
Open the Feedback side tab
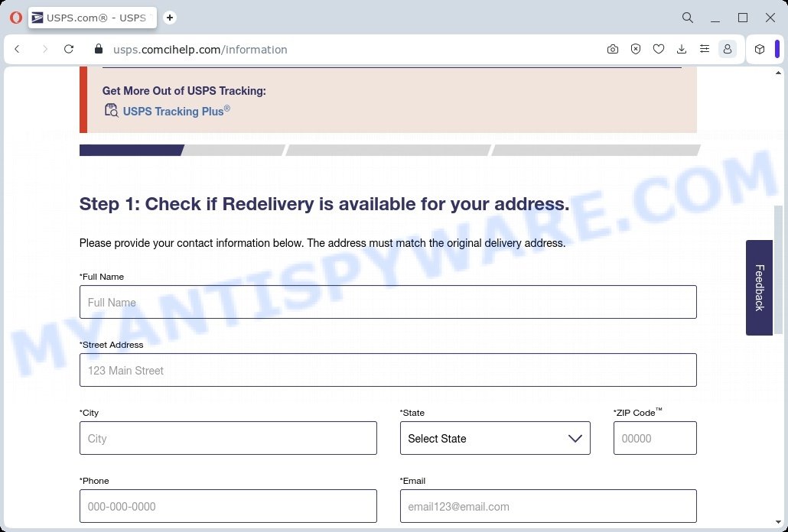coord(759,287)
